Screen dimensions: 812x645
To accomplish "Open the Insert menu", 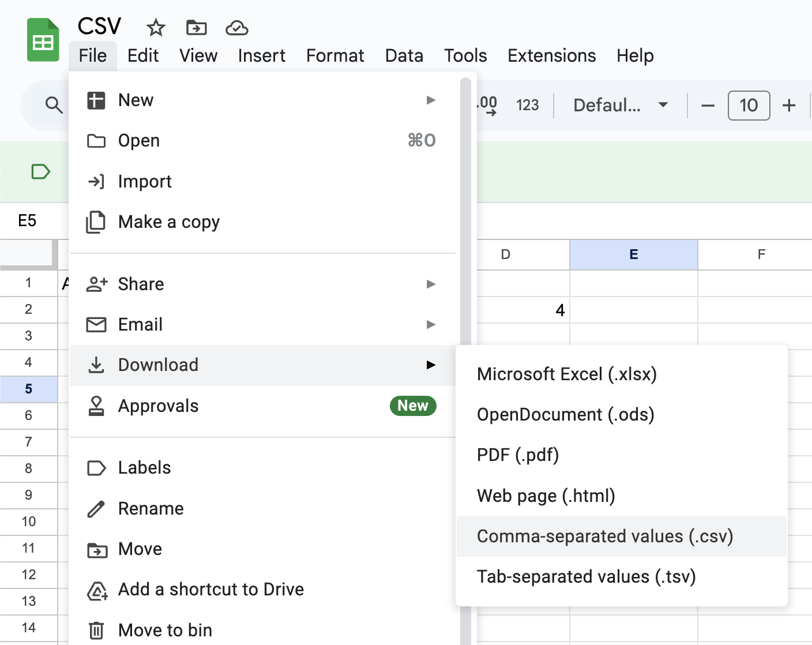I will pos(262,55).
